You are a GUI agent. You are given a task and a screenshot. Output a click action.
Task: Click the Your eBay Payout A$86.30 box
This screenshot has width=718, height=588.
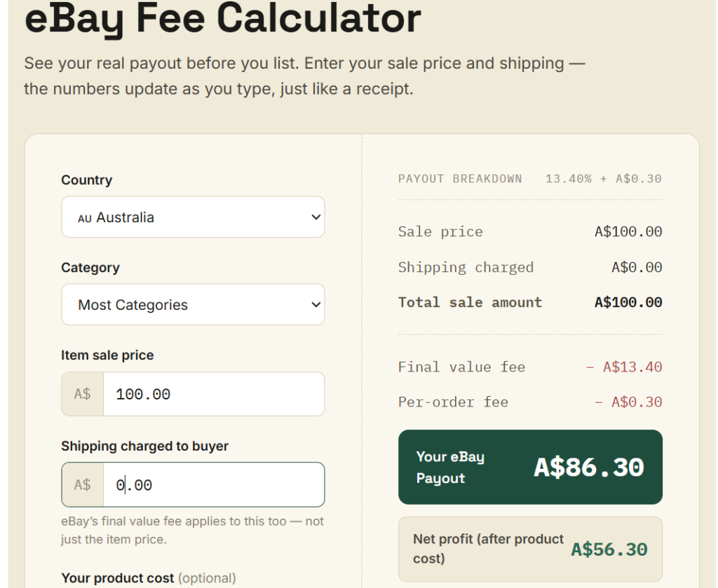[530, 467]
